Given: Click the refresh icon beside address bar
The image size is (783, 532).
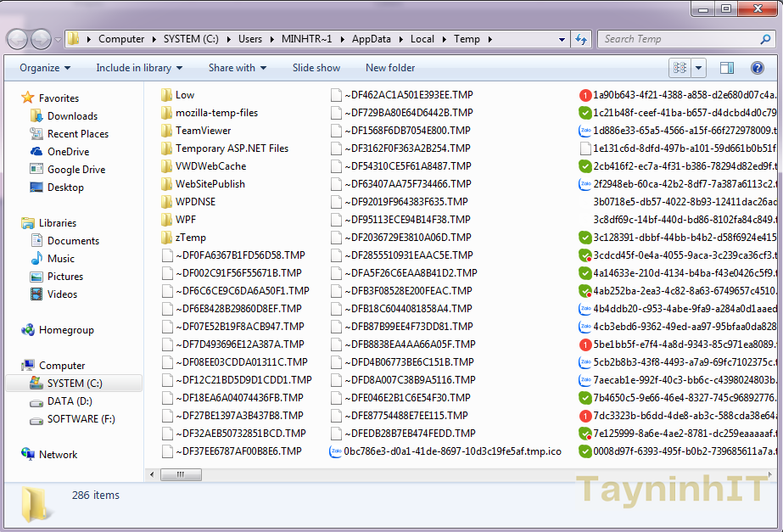Looking at the screenshot, I should pyautogui.click(x=581, y=39).
